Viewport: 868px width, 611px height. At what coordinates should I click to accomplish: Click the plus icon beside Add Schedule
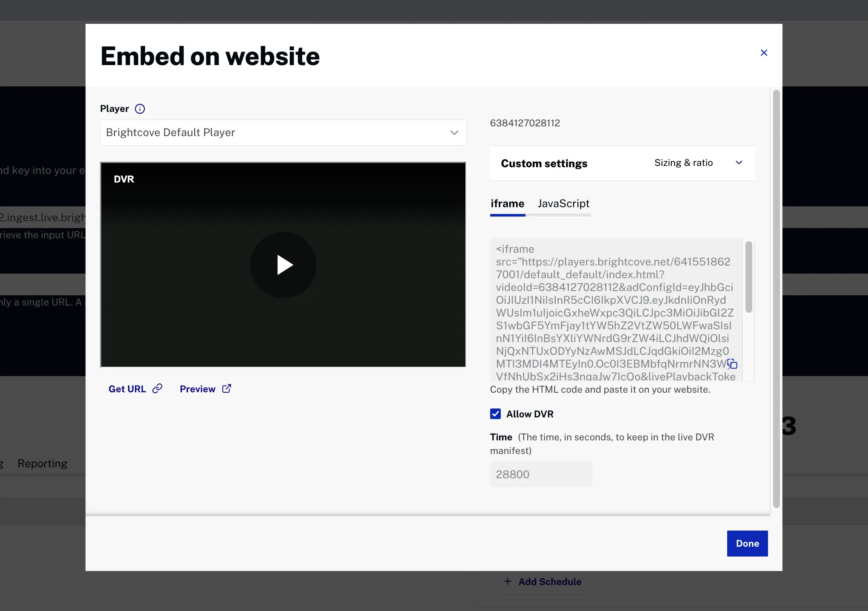[x=508, y=581]
